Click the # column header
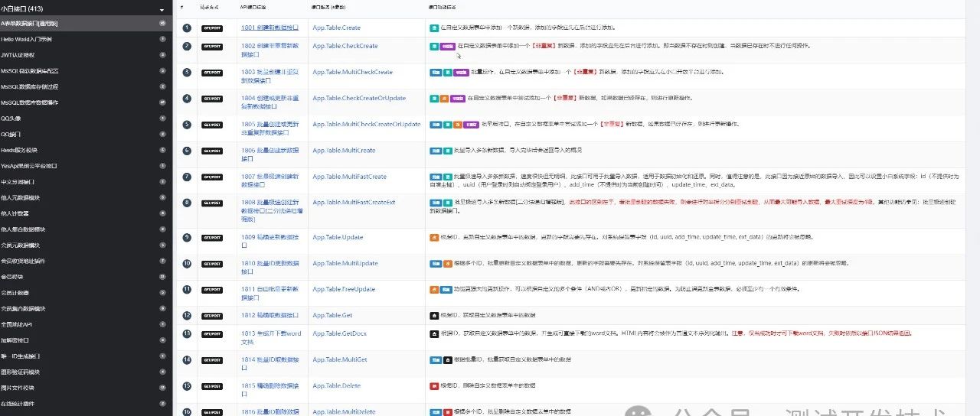The width and height of the screenshot is (980, 416). pyautogui.click(x=181, y=6)
